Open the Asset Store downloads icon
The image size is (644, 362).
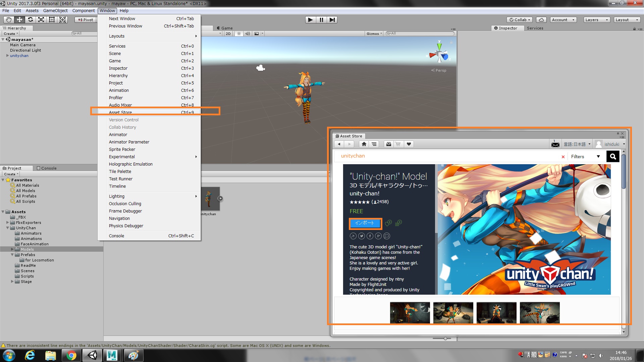388,144
